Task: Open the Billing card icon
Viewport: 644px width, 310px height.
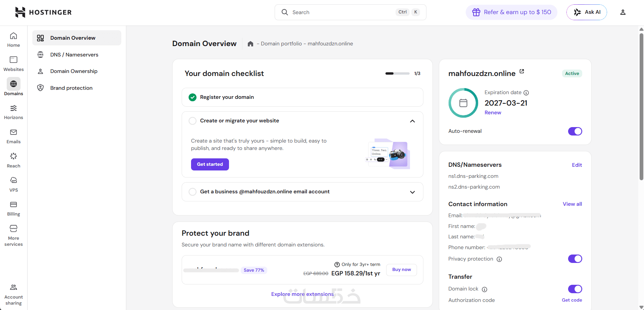Action: pos(13,205)
